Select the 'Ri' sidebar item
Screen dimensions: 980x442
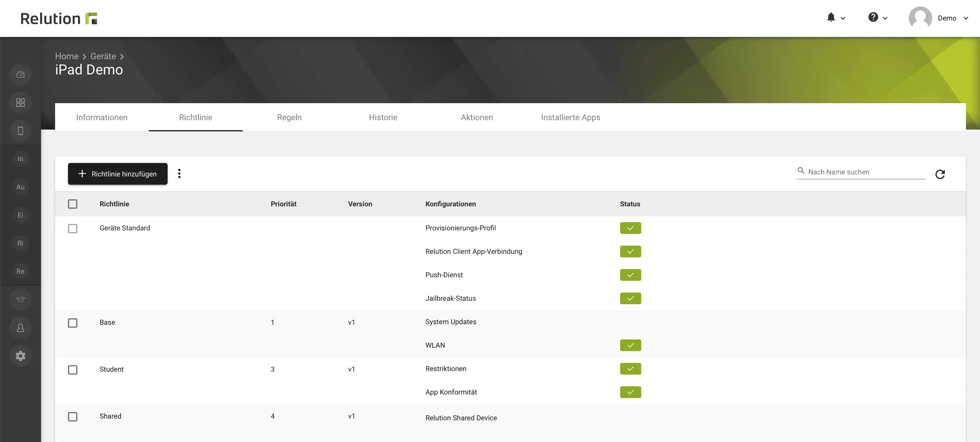tap(21, 244)
